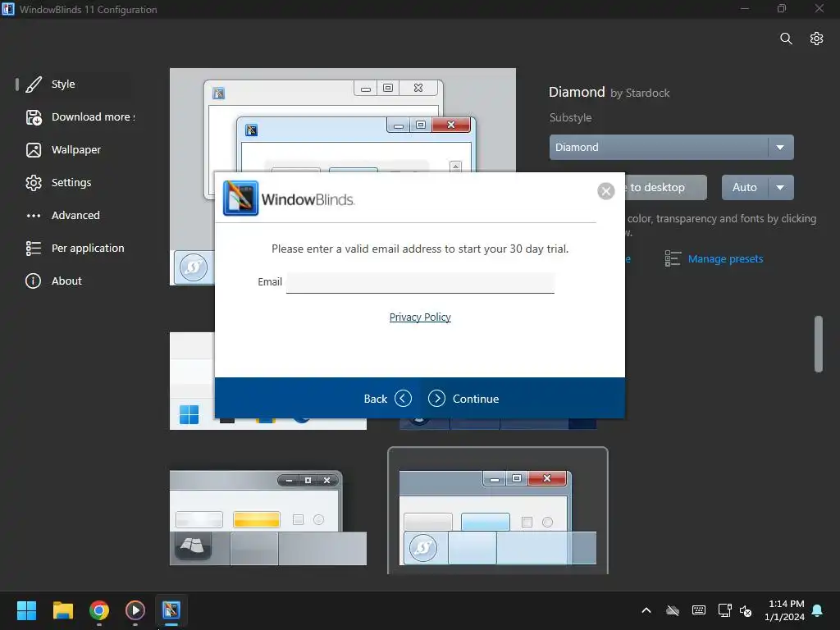The height and width of the screenshot is (630, 840).
Task: Open the Style section in sidebar
Action: 62,84
